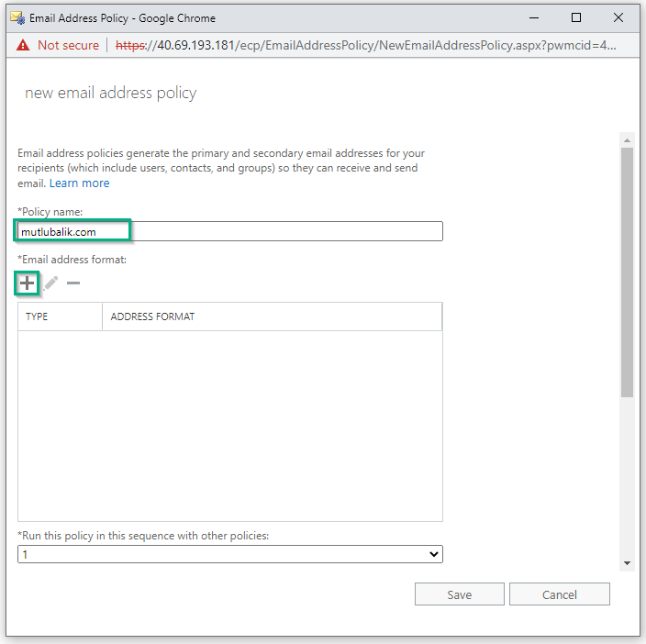Viewport: 646px width, 644px height.
Task: Sort by the ADDRESS FORMAT column header
Action: coord(272,316)
